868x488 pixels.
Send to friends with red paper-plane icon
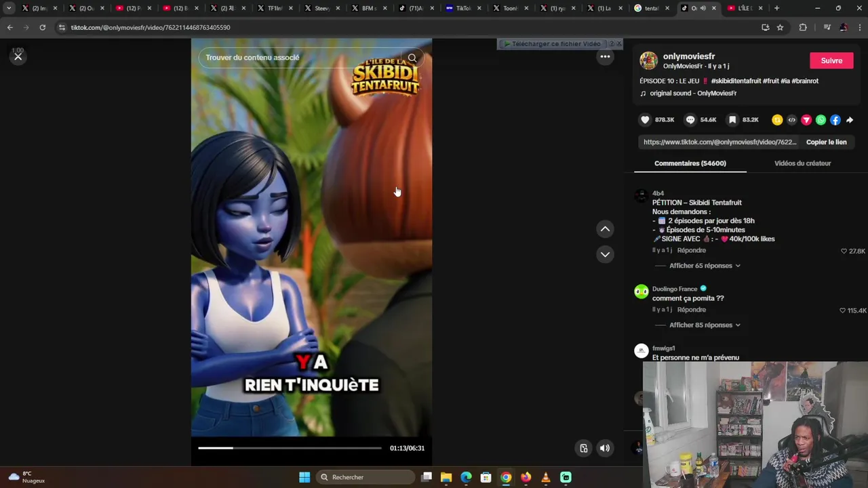[x=806, y=120]
